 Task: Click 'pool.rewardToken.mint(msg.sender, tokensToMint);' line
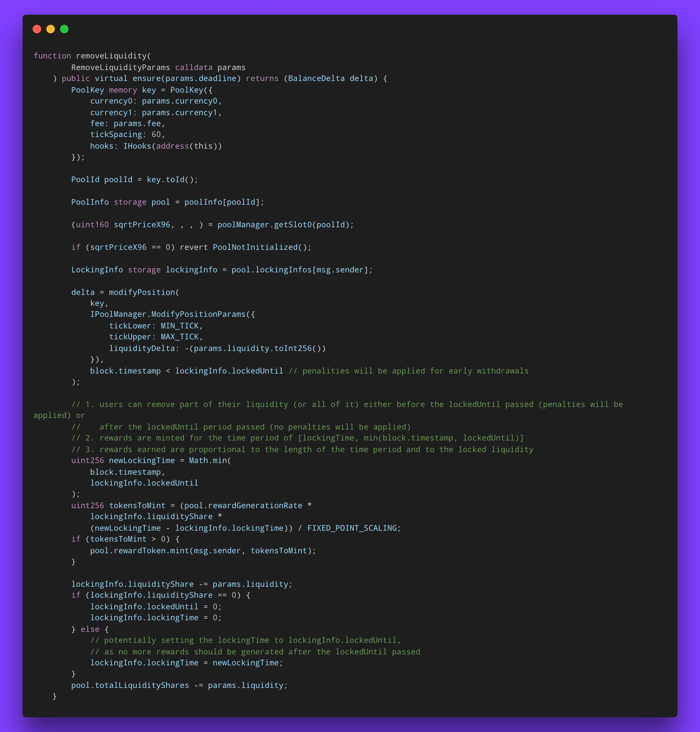pyautogui.click(x=203, y=551)
